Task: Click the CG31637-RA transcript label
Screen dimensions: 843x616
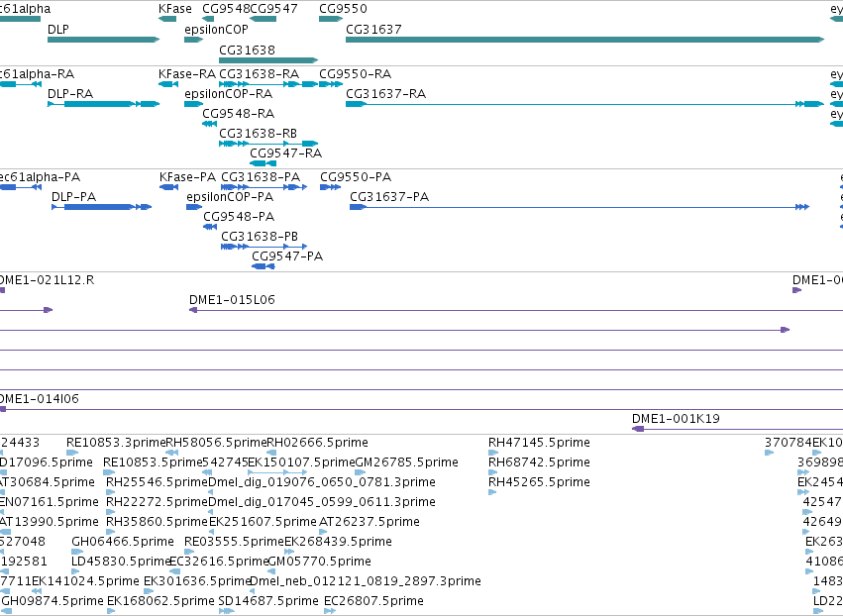Action: (x=386, y=93)
